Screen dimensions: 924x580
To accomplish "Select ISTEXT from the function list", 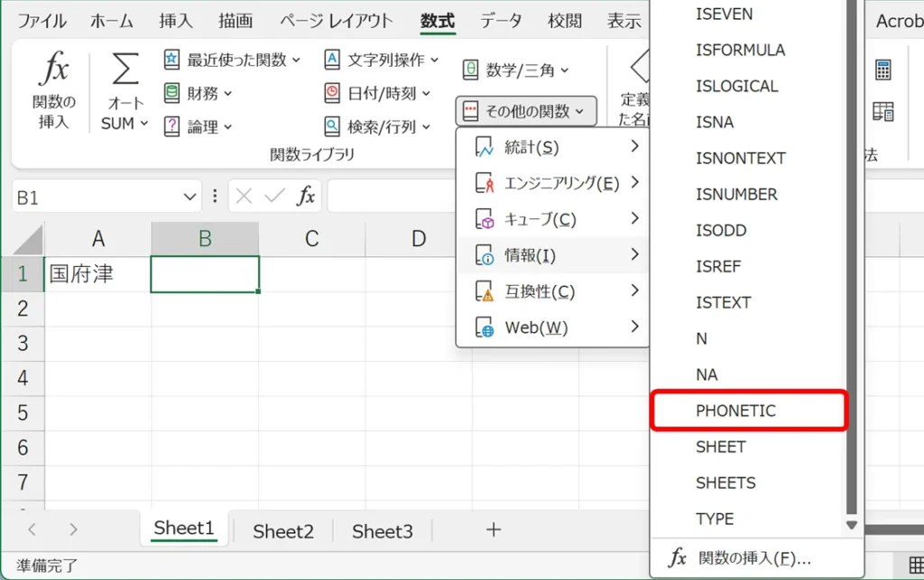I will click(x=723, y=302).
